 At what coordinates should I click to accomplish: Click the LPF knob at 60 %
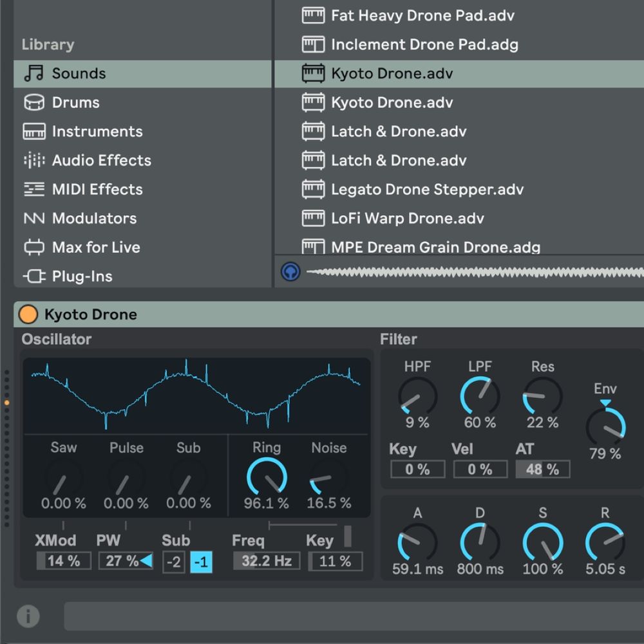pos(480,397)
